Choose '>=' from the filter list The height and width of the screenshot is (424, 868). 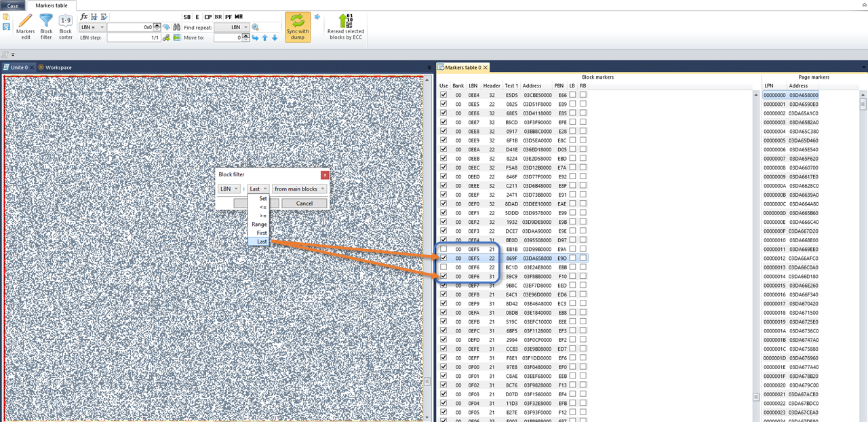click(258, 216)
